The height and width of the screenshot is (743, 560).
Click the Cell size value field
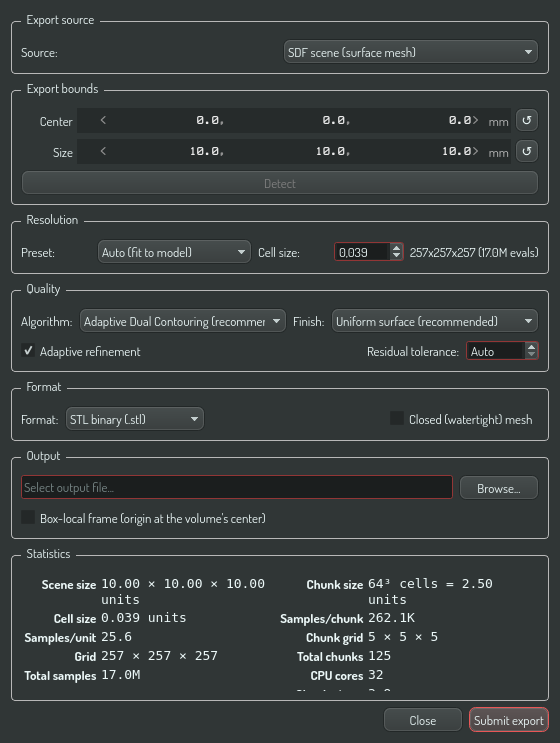(x=362, y=252)
